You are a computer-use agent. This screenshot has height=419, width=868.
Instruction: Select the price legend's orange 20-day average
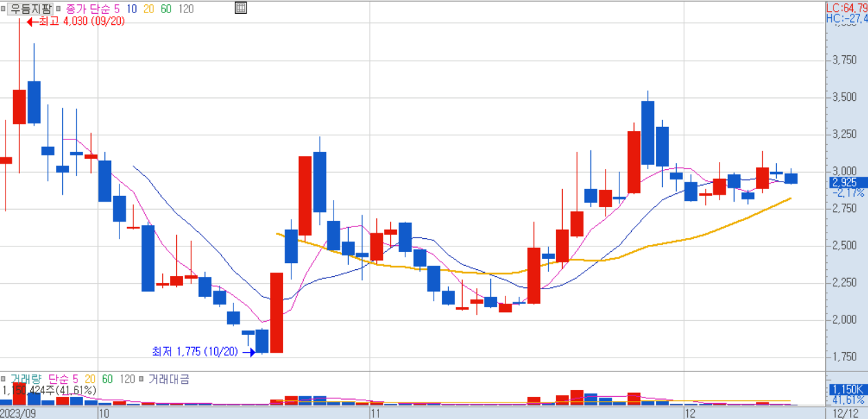(148, 9)
